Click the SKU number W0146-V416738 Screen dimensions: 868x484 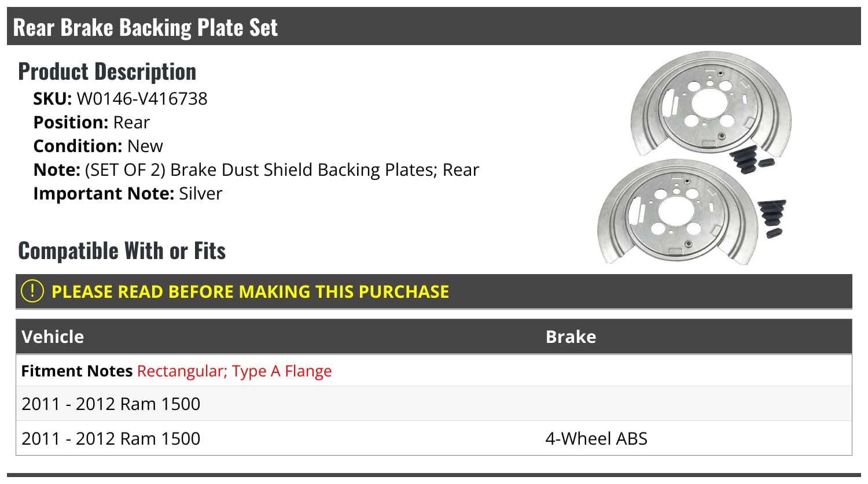pyautogui.click(x=142, y=99)
